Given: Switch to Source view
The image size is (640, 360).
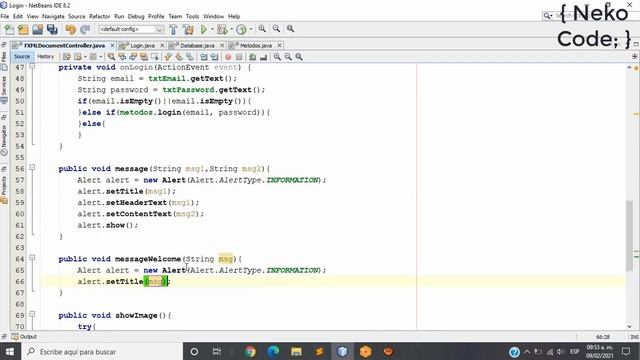Looking at the screenshot, I should pos(22,57).
